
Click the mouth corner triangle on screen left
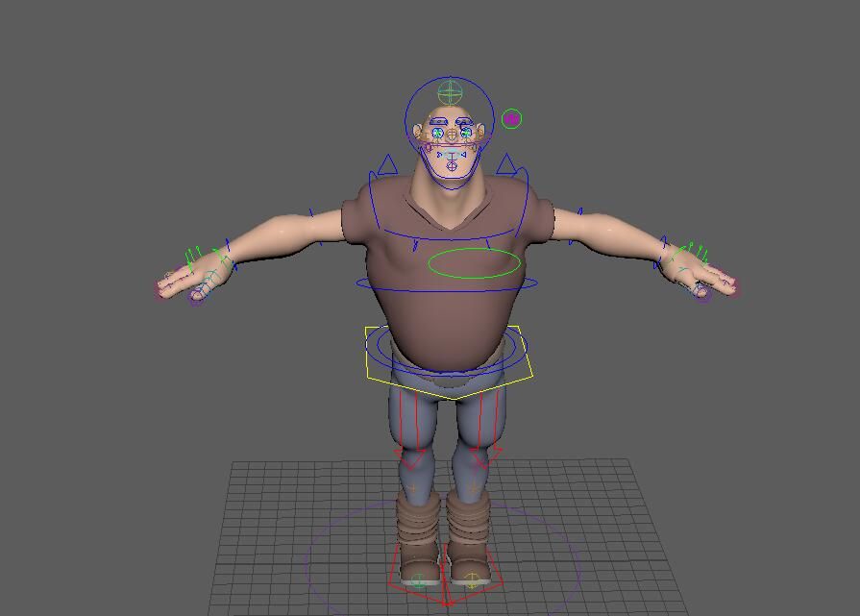point(439,156)
